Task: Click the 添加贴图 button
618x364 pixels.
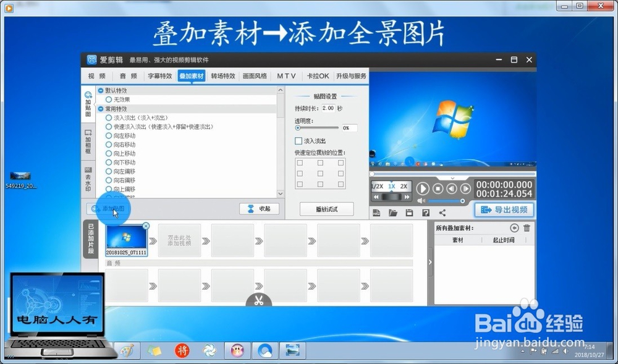Action: (108, 209)
